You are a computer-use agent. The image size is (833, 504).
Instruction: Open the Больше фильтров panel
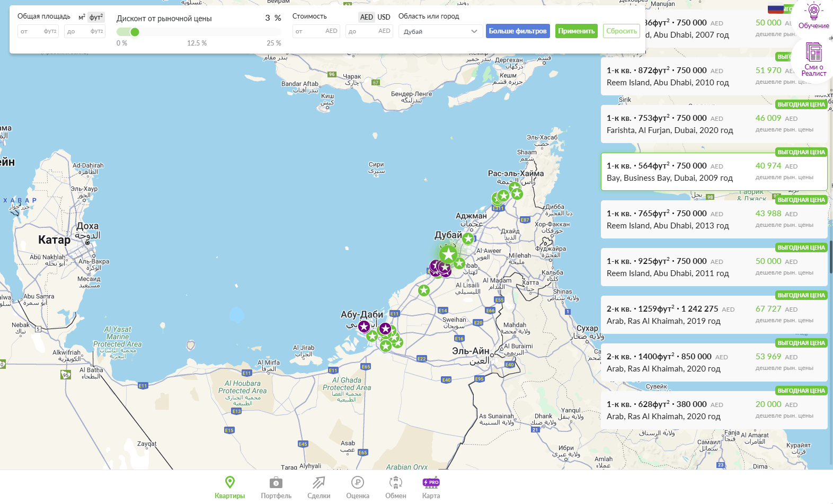[x=517, y=31]
